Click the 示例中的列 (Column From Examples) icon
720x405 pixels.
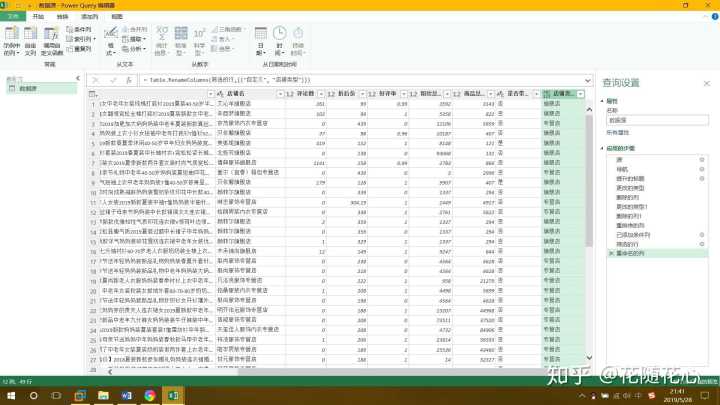(12, 32)
